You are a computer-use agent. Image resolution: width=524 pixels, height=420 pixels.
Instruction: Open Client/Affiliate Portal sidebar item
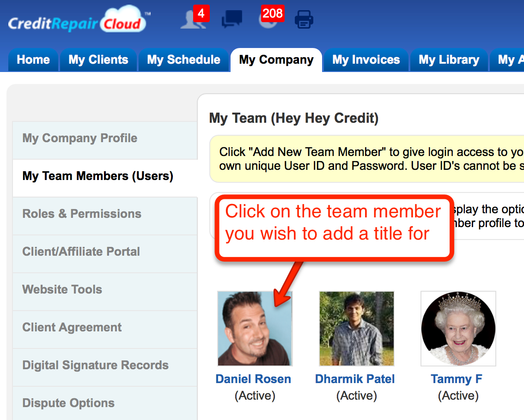pyautogui.click(x=105, y=254)
